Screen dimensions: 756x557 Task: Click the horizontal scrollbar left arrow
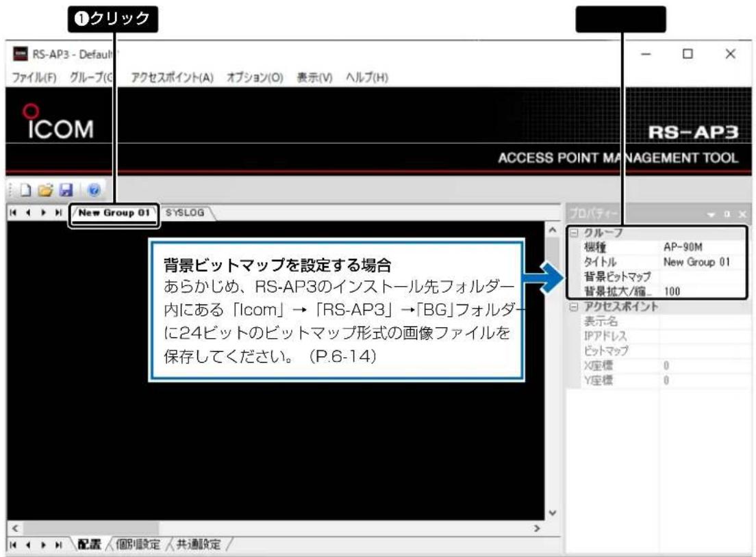16,528
